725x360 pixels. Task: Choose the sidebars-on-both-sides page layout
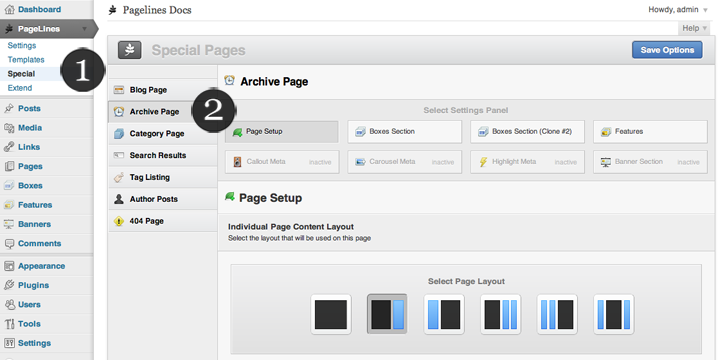tap(614, 314)
